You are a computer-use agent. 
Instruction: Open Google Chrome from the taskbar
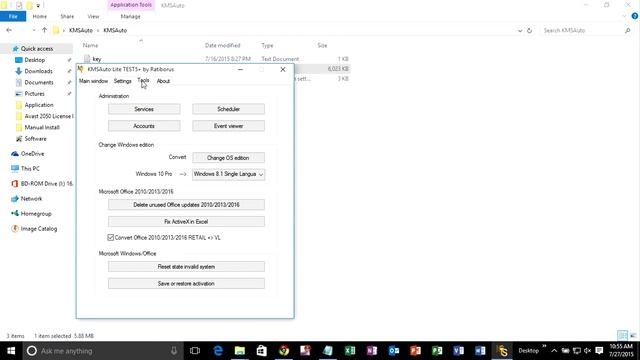(284, 351)
